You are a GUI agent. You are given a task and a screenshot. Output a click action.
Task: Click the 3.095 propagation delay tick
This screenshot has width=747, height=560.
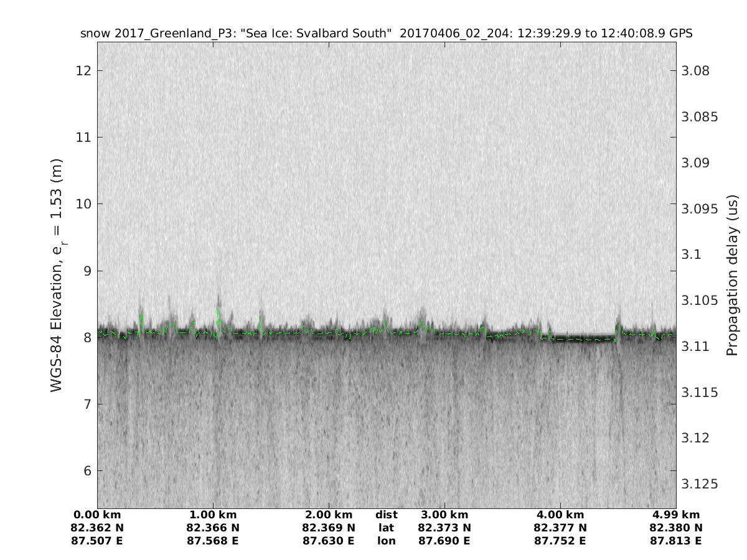pos(699,208)
